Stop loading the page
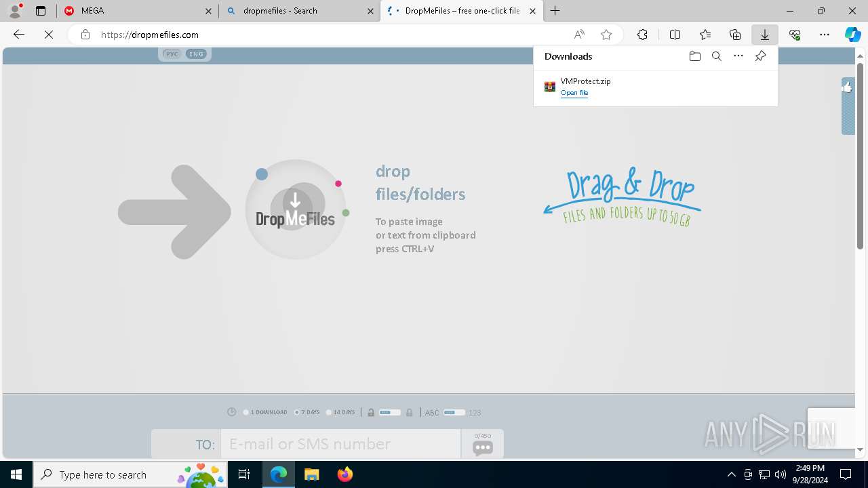Viewport: 868px width, 488px height. [49, 35]
